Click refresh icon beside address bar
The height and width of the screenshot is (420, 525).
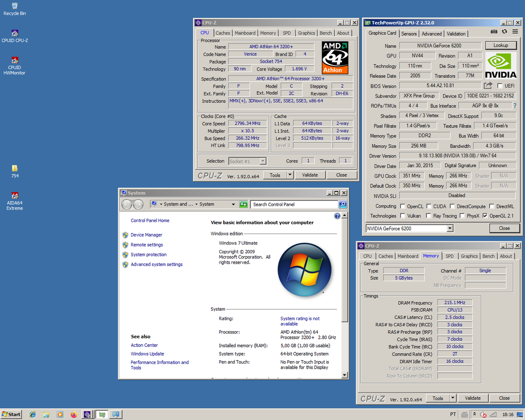click(243, 204)
